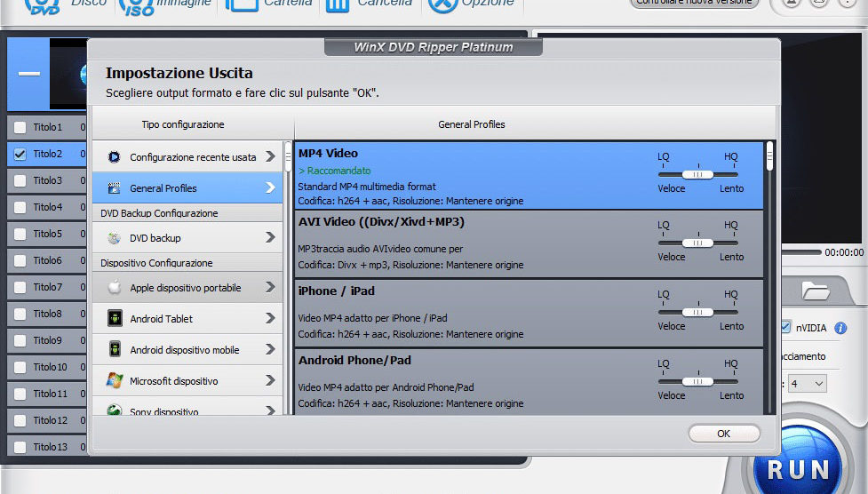The height and width of the screenshot is (494, 868).
Task: Uncheck the Titolo2 checkbox
Action: (x=20, y=154)
